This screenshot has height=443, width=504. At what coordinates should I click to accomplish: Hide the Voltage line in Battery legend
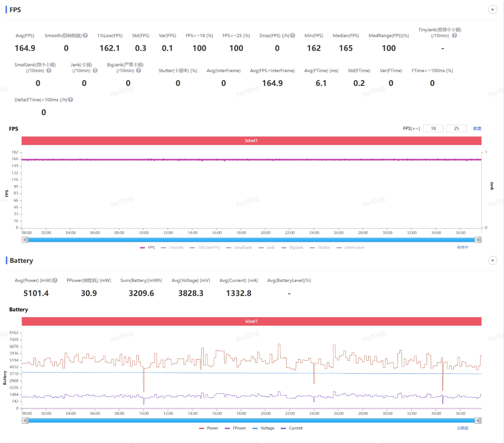(263, 428)
